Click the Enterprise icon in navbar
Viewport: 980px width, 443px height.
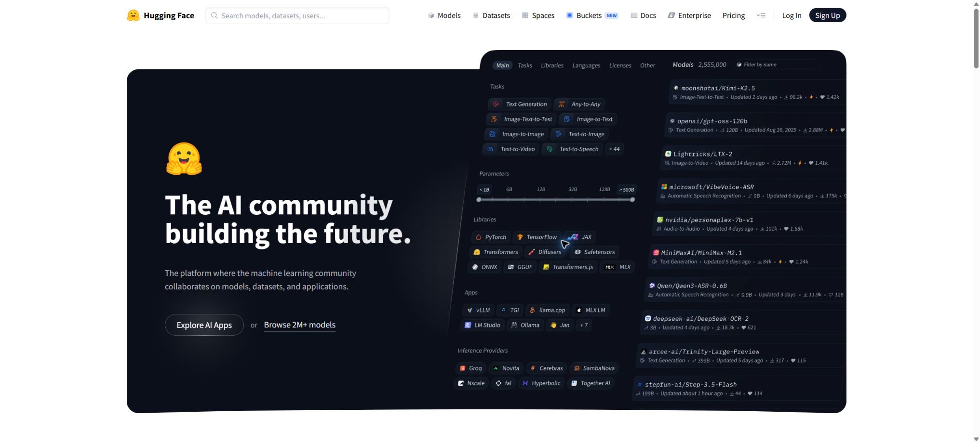coord(671,15)
